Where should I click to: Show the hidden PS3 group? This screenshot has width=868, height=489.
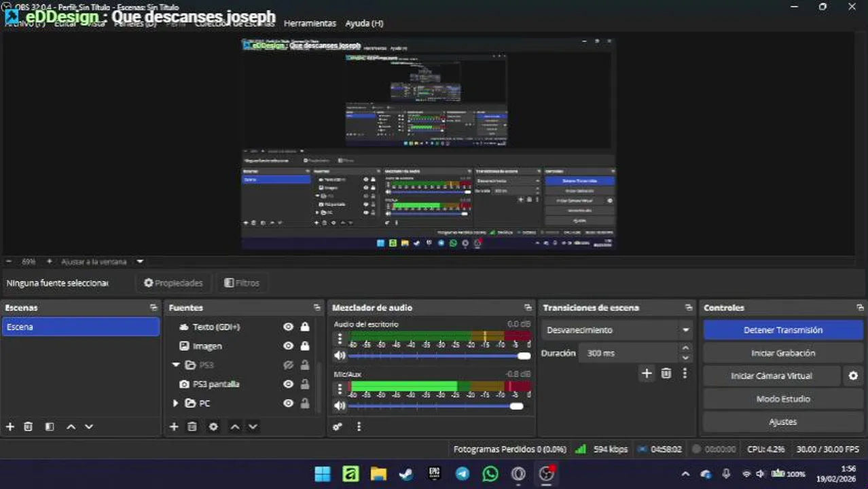tap(289, 365)
